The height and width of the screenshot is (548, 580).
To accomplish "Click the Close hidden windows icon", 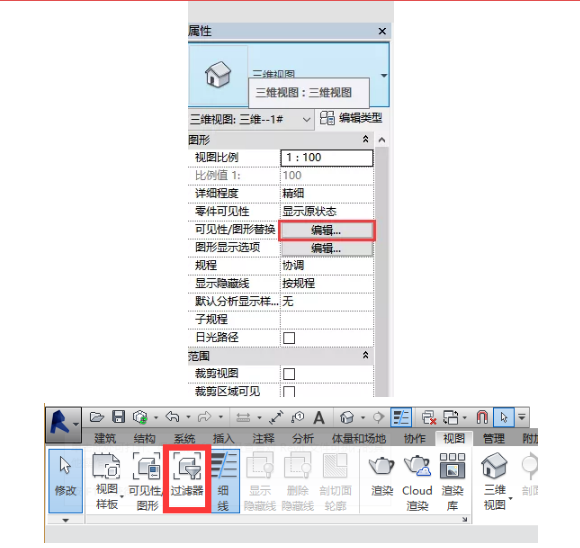I will [429, 417].
